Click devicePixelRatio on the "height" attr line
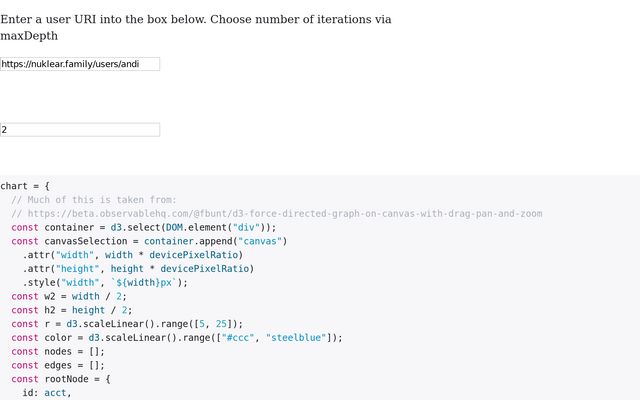This screenshot has height=400, width=640. [204, 269]
